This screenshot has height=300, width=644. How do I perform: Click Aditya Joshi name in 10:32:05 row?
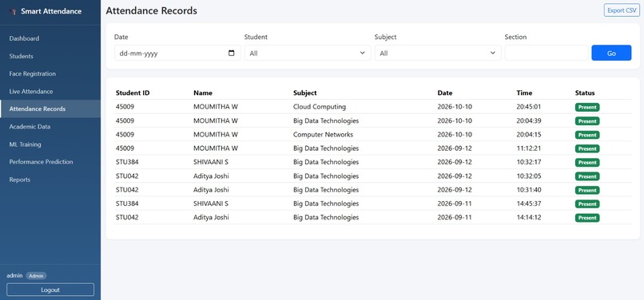[x=211, y=176]
